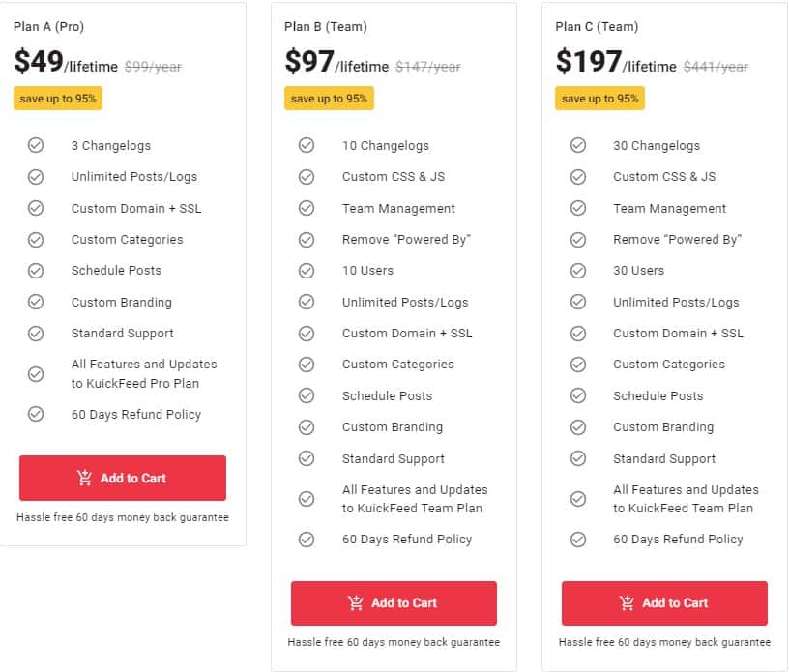
Task: Click the checkmark next to 30 Users
Action: pyautogui.click(x=578, y=271)
